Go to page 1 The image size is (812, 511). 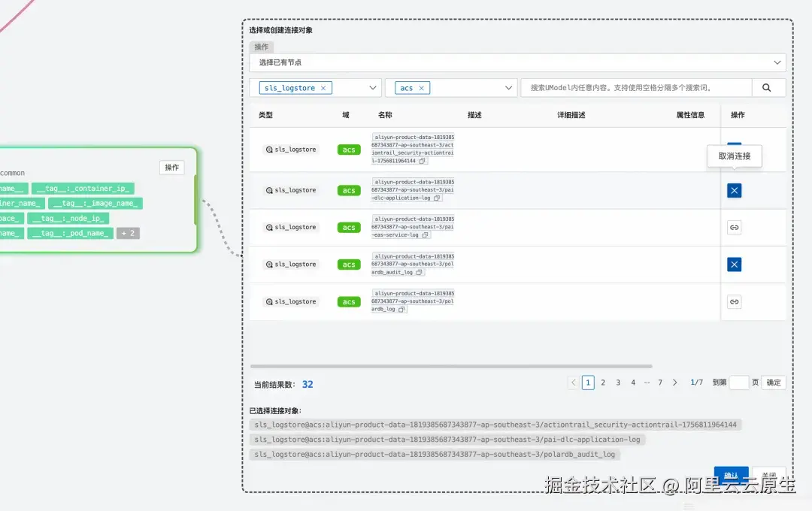(588, 382)
